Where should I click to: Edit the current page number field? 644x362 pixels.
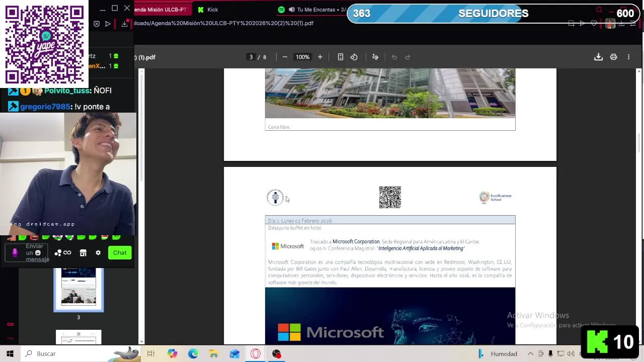click(251, 57)
